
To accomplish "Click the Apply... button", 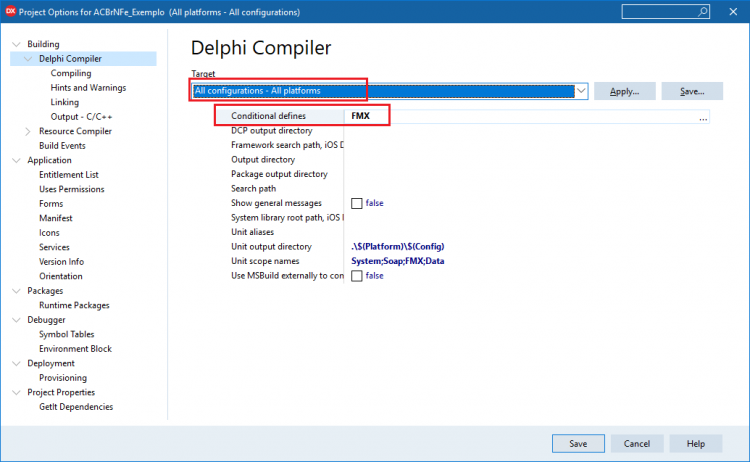I will 624,91.
